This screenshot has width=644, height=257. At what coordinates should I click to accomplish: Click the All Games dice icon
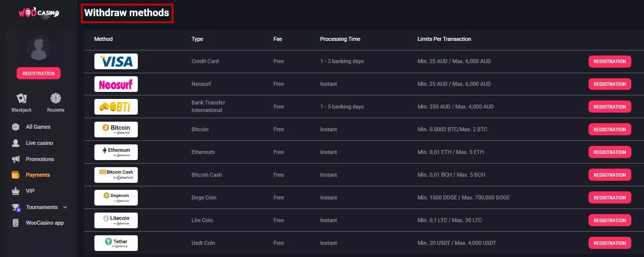pyautogui.click(x=16, y=127)
